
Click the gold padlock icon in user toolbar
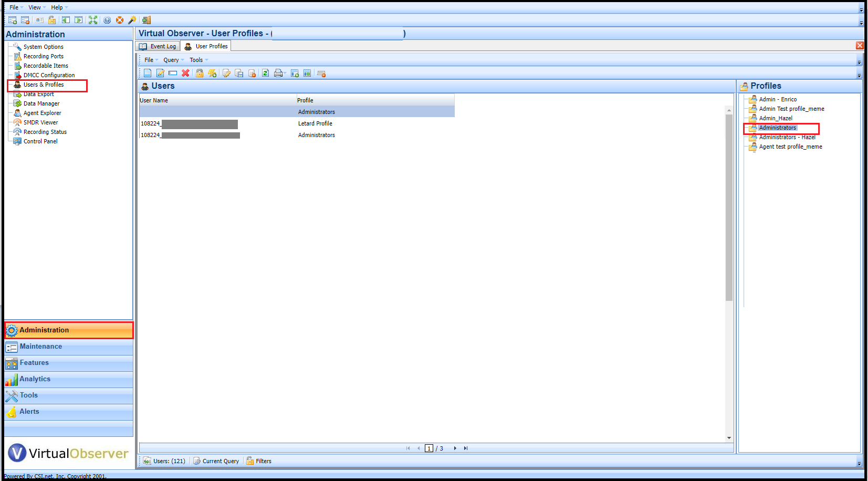pos(200,73)
